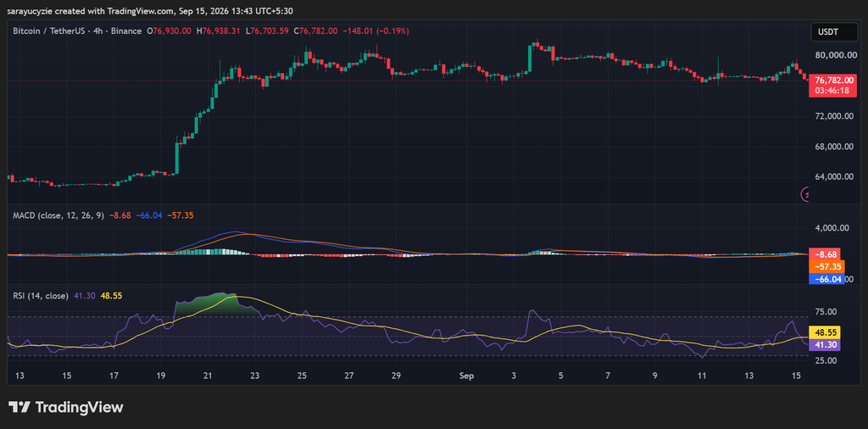Click the 25 date label on time axis
The image size is (868, 429).
302,376
